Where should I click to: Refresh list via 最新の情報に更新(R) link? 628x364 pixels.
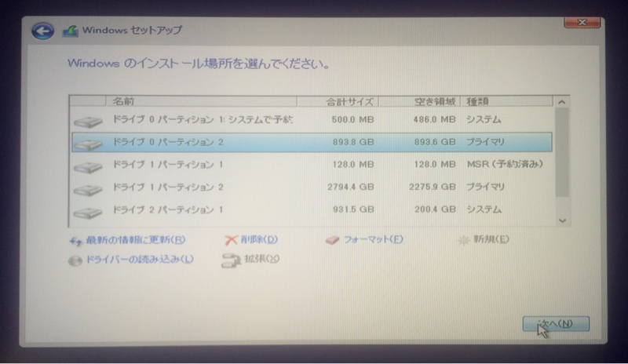(x=135, y=240)
